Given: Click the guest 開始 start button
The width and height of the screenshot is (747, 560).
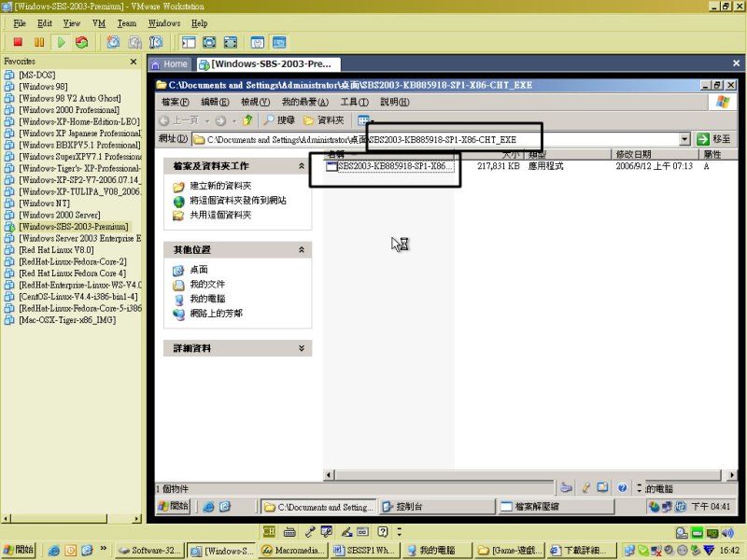Looking at the screenshot, I should 174,506.
